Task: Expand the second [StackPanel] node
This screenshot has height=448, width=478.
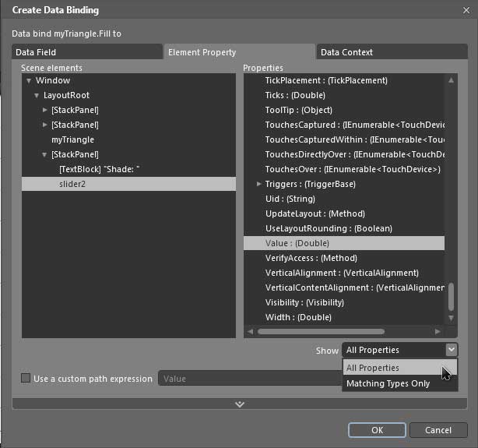Action: (x=45, y=125)
